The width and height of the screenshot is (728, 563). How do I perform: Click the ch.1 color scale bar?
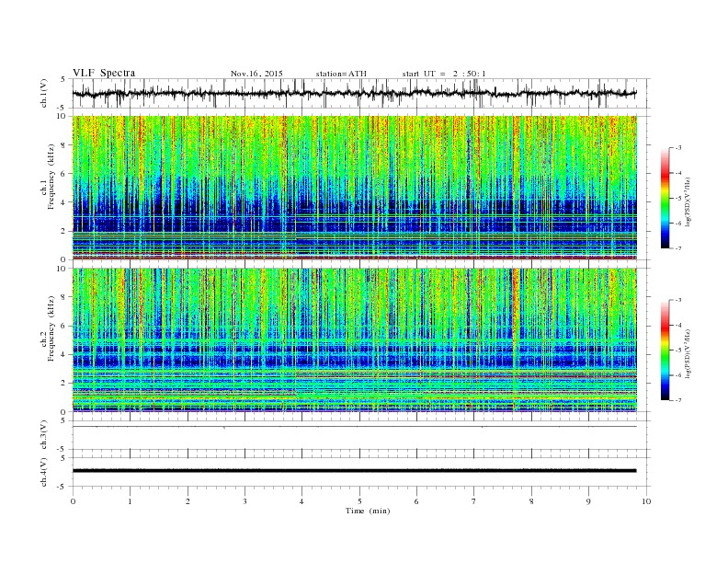[x=665, y=198]
